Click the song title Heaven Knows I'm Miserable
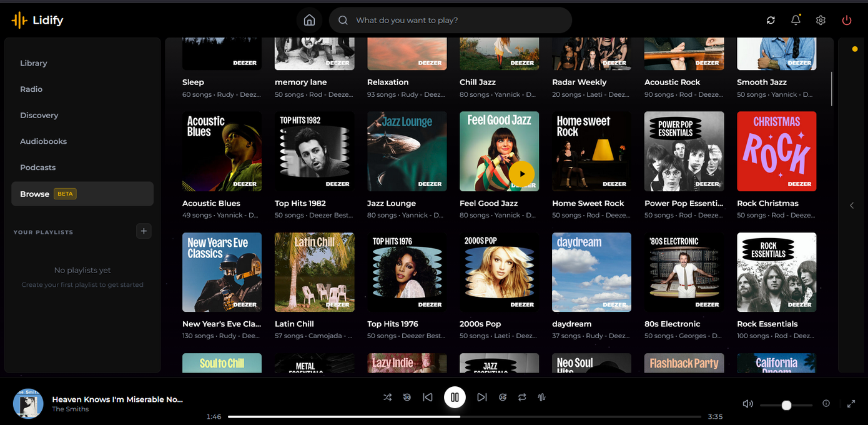 pos(117,399)
